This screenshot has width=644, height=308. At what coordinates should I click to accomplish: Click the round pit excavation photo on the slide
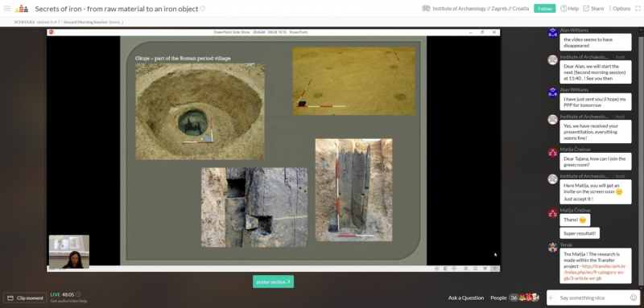(x=200, y=112)
